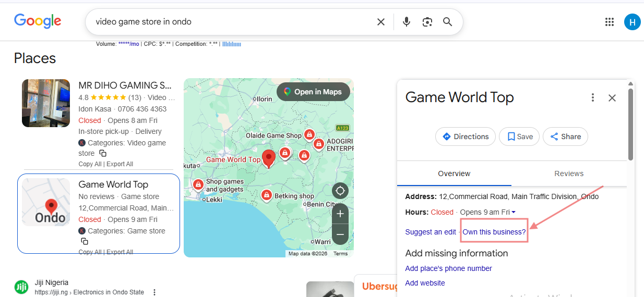The width and height of the screenshot is (644, 297).
Task: Open Game World Top listing title
Action: (113, 184)
